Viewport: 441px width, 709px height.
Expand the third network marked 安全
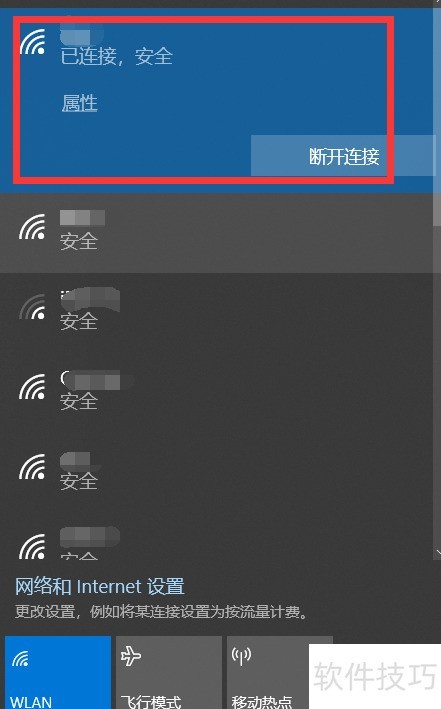217,313
